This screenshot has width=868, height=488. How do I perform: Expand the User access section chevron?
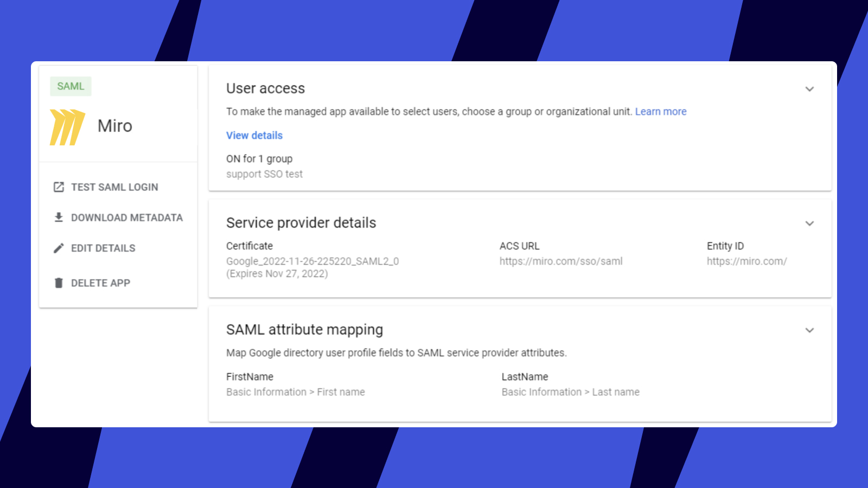click(x=809, y=89)
